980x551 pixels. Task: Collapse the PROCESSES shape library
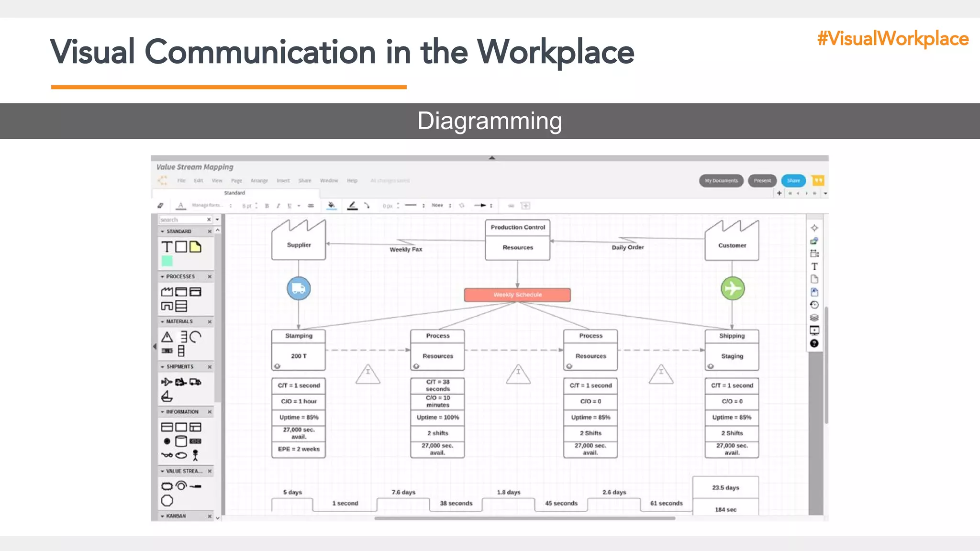click(163, 276)
